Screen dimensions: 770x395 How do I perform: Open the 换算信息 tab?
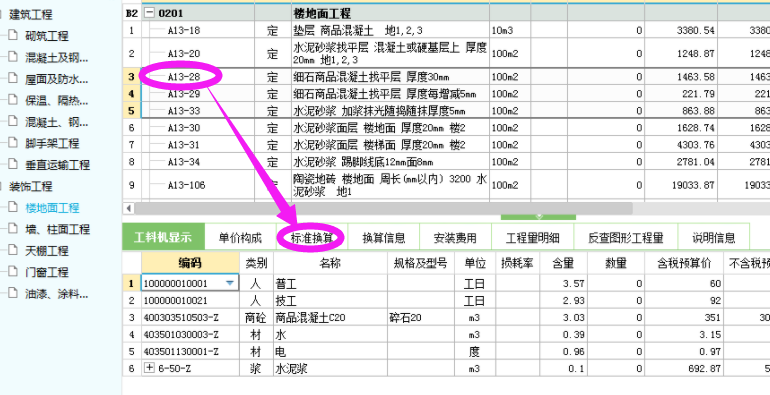click(384, 238)
